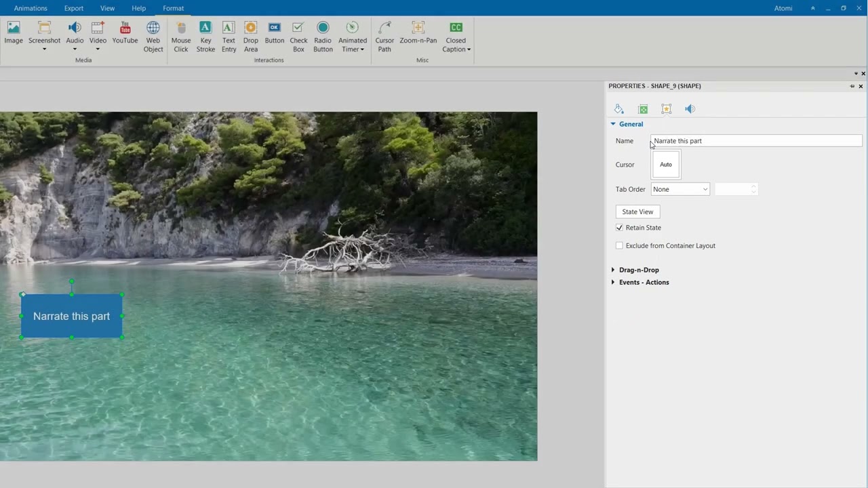This screenshot has height=488, width=868.
Task: Expand the Drag-n-Drop section
Action: pos(638,270)
